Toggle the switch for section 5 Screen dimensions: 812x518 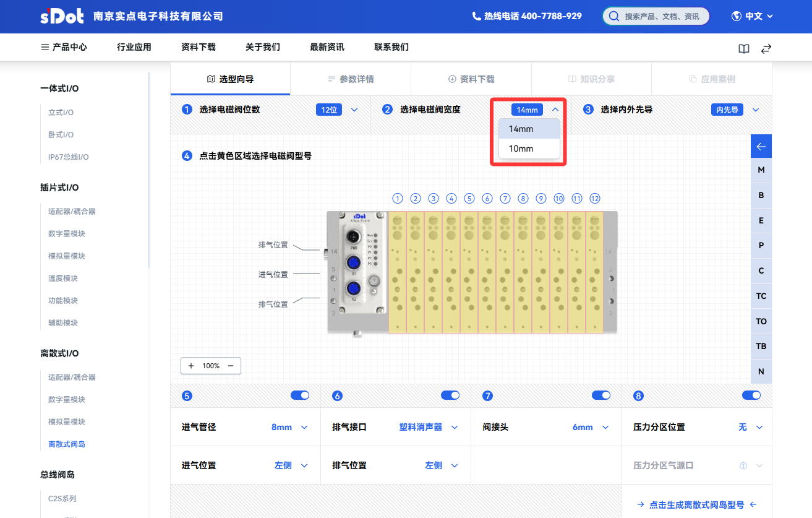[x=300, y=395]
